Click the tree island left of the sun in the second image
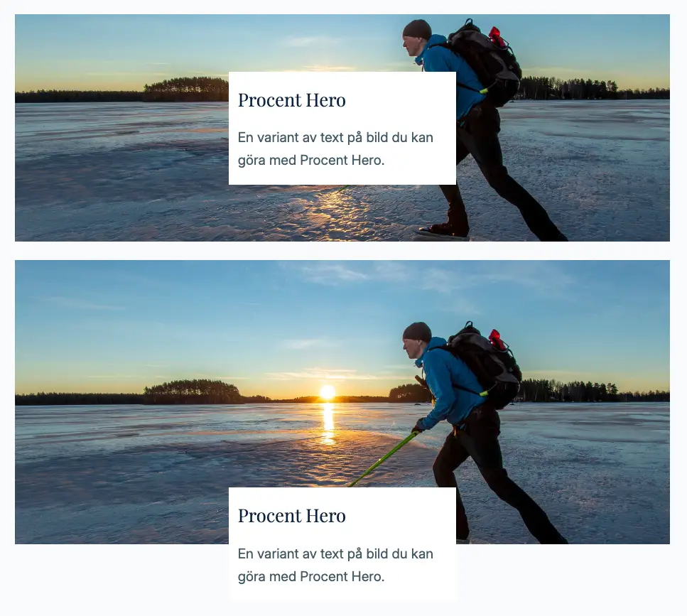 point(193,391)
